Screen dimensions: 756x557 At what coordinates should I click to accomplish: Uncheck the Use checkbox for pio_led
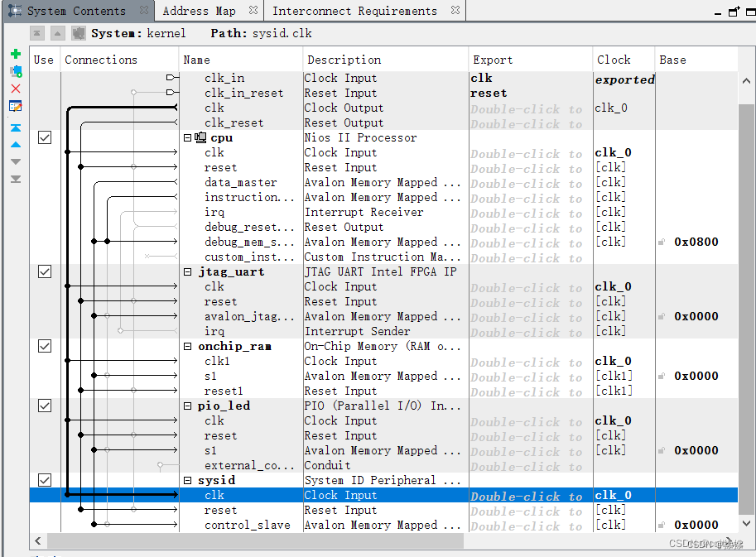point(45,406)
